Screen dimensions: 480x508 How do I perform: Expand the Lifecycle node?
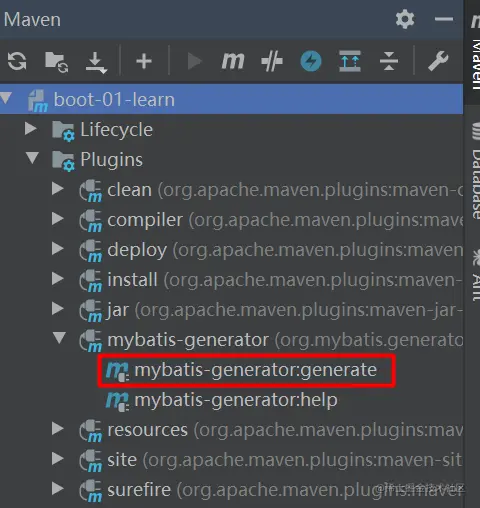(x=31, y=128)
